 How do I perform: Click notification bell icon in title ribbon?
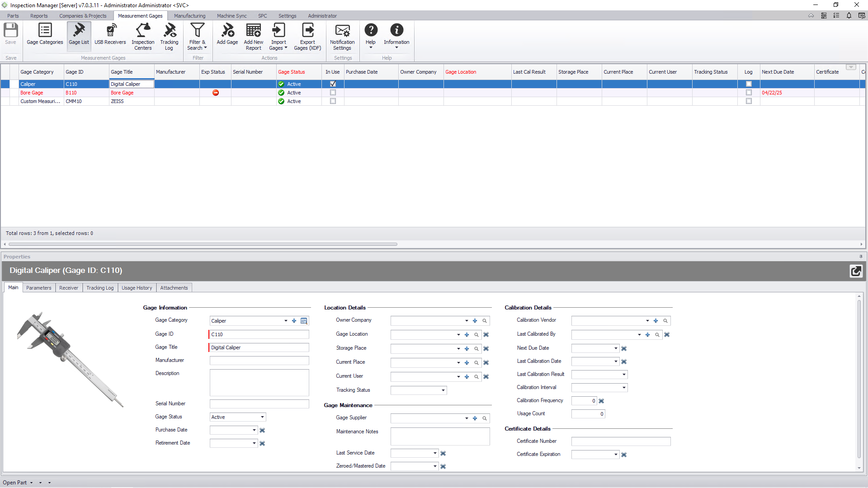tap(849, 15)
